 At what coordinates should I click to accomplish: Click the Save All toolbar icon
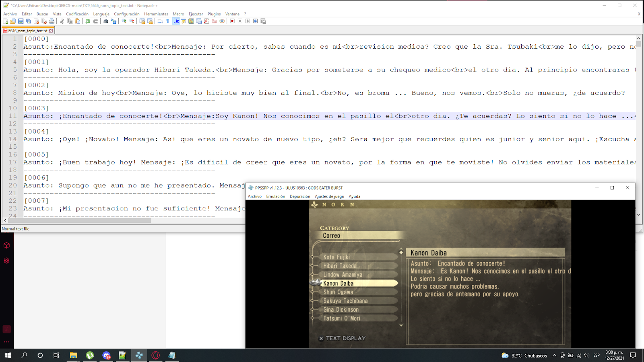28,21
